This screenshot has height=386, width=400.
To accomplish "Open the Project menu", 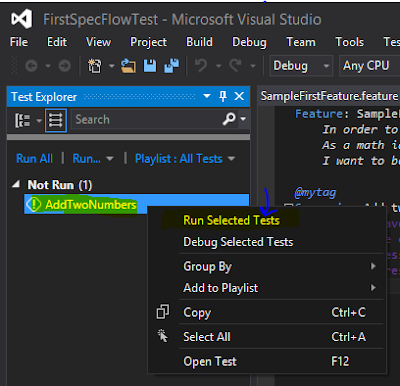I will (149, 42).
